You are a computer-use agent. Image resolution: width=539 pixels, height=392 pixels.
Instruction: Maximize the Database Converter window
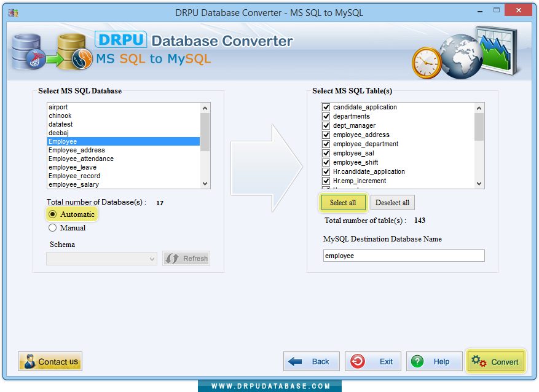[x=497, y=10]
